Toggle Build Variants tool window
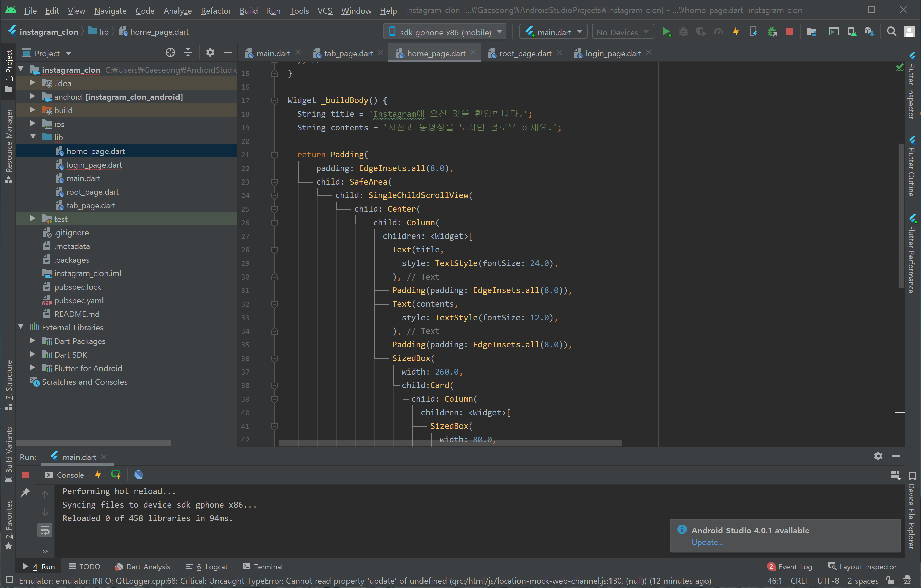The width and height of the screenshot is (921, 588). click(8, 455)
